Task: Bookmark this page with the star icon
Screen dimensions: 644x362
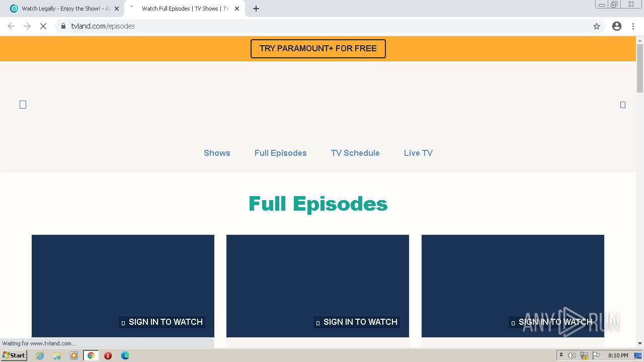Action: tap(597, 26)
